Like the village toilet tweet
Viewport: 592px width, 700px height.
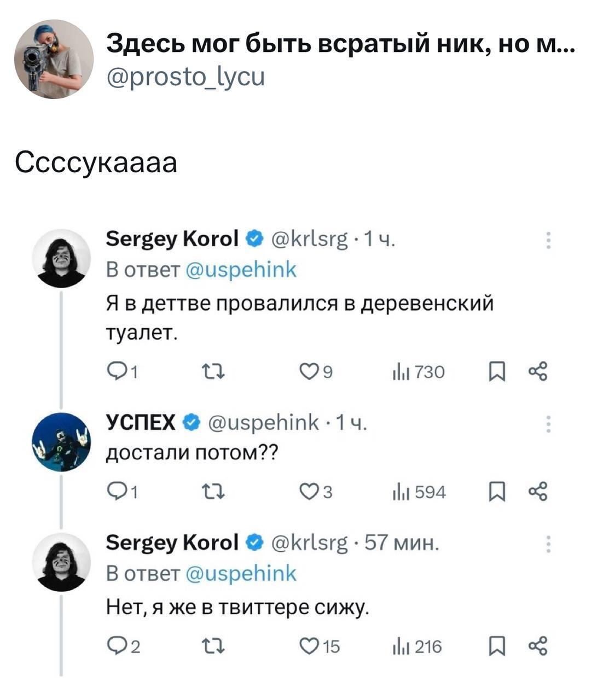click(x=309, y=372)
